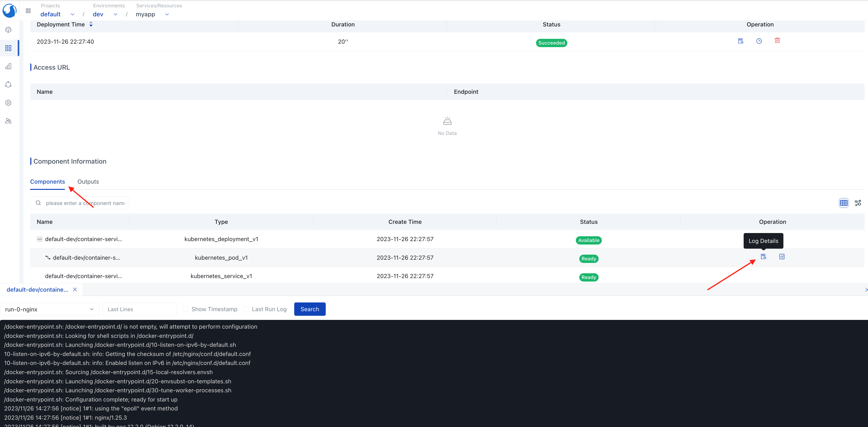Click the pod Log Details icon
This screenshot has height=427, width=868.
point(763,257)
